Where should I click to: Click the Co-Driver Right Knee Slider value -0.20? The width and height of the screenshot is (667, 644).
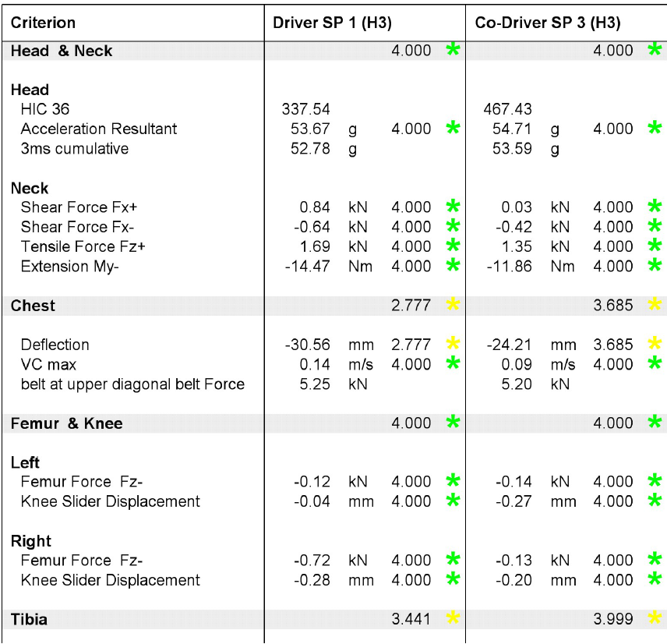pyautogui.click(x=513, y=580)
